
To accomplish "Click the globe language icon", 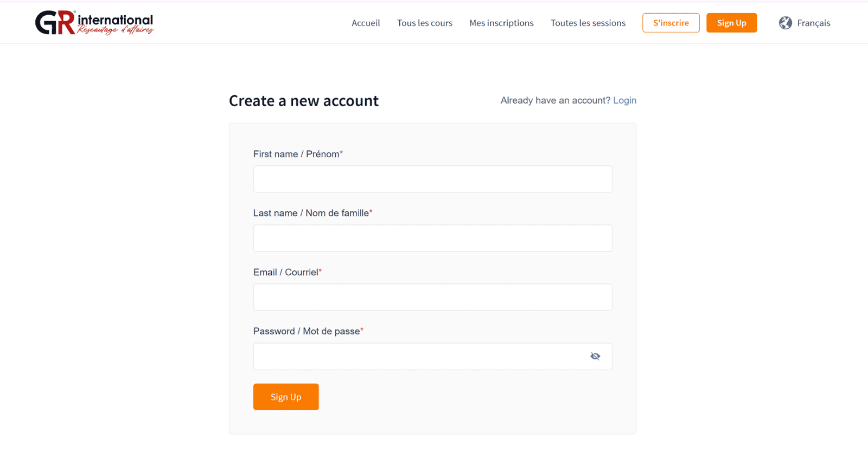I will point(785,23).
